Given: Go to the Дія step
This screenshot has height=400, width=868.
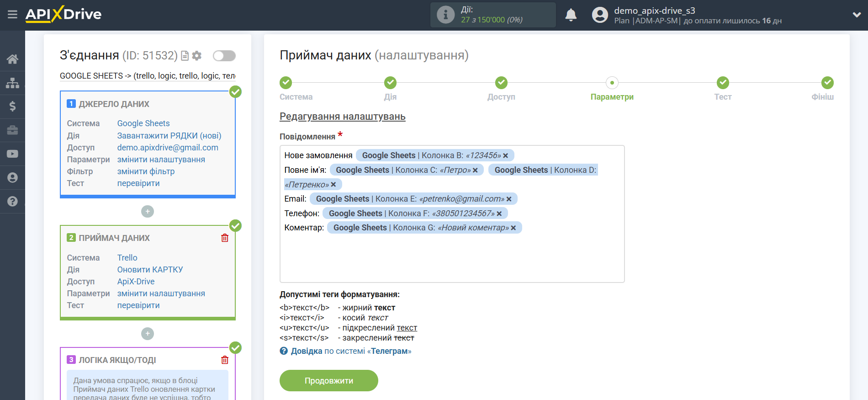Looking at the screenshot, I should pos(390,83).
